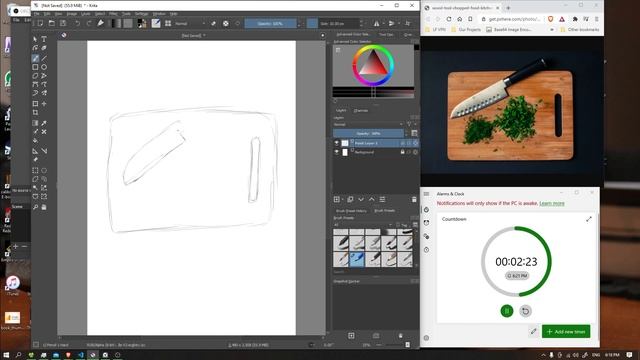
Task: Open the Stopwatch page in Alarms & Clock
Action: point(427,250)
